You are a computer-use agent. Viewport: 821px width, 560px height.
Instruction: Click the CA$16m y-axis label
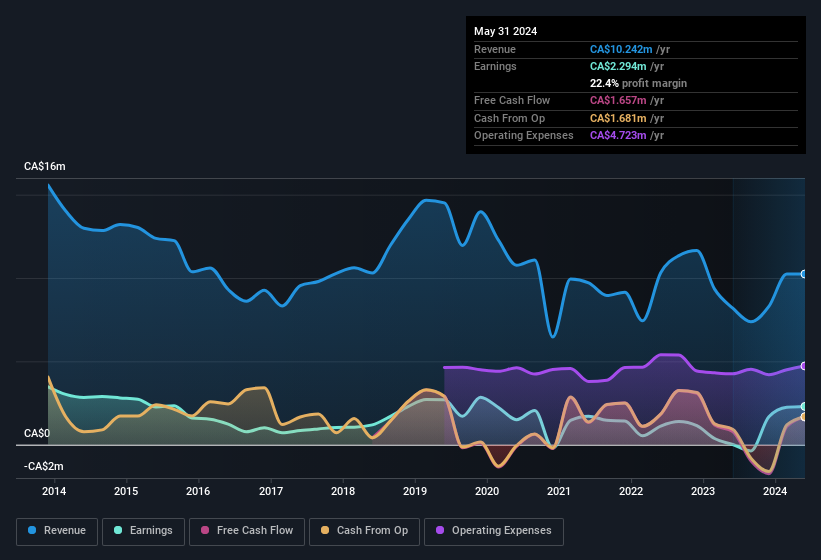45,166
